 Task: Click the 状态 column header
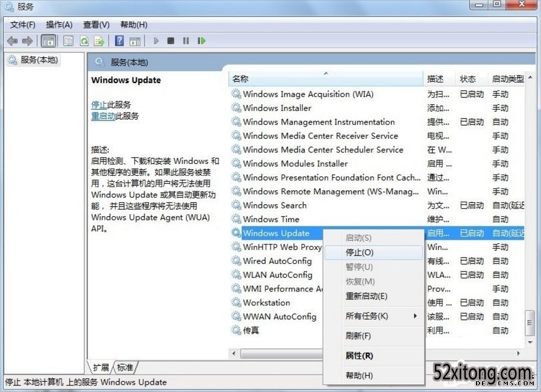click(472, 79)
